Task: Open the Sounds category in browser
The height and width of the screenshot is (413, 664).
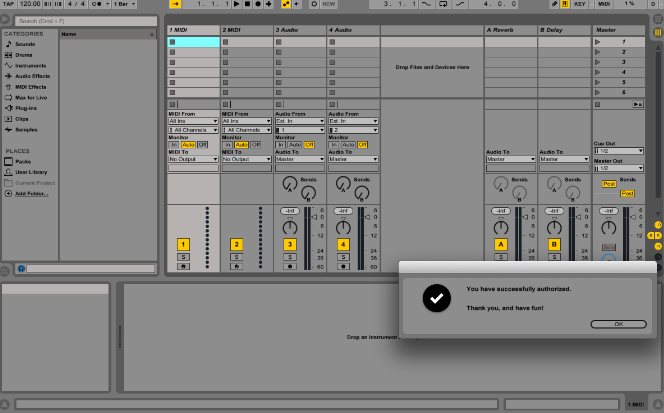Action: pos(25,44)
